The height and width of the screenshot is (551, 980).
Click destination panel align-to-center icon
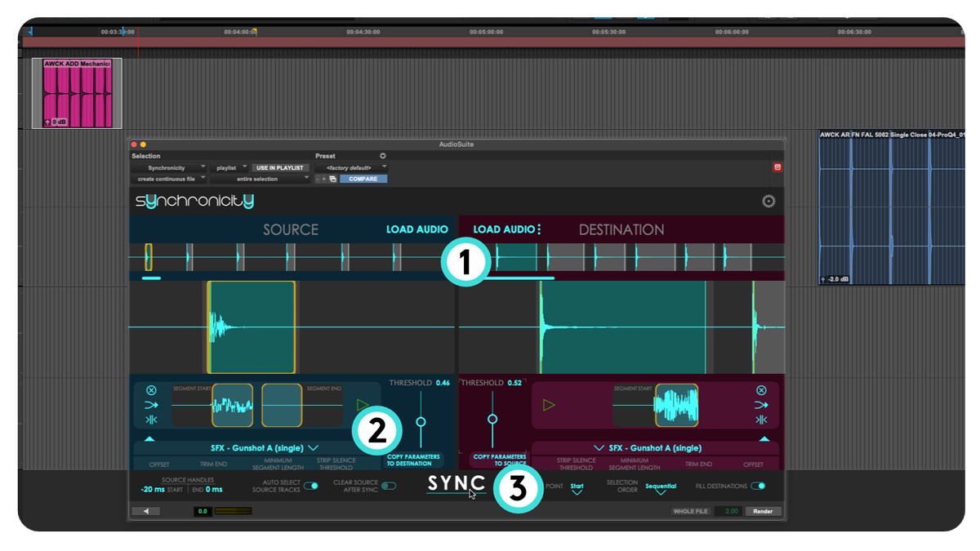[761, 420]
